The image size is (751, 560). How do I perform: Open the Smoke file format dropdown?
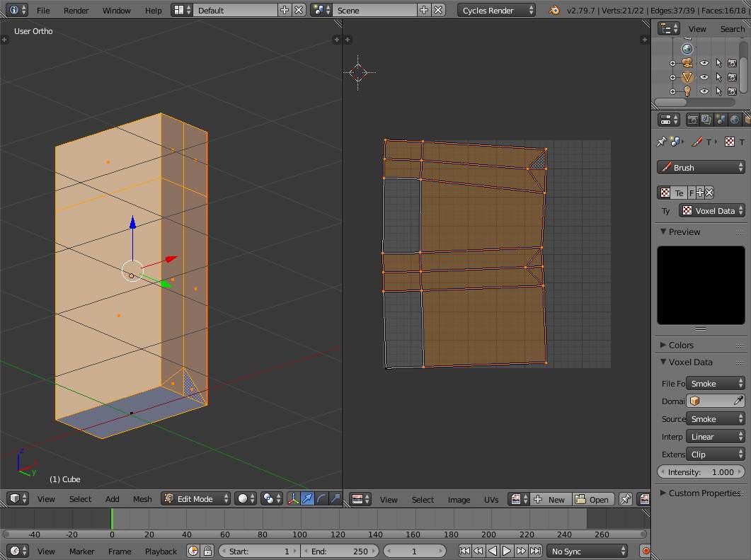coord(716,383)
